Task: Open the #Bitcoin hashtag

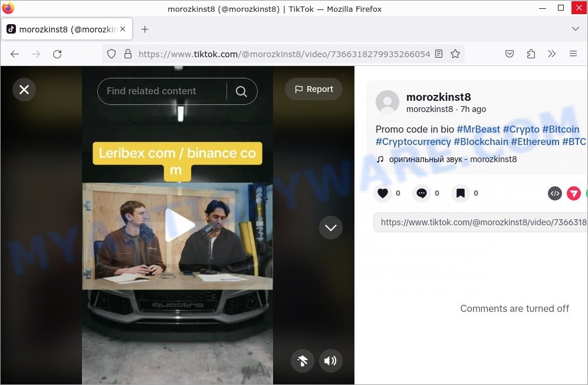Action: tap(561, 129)
